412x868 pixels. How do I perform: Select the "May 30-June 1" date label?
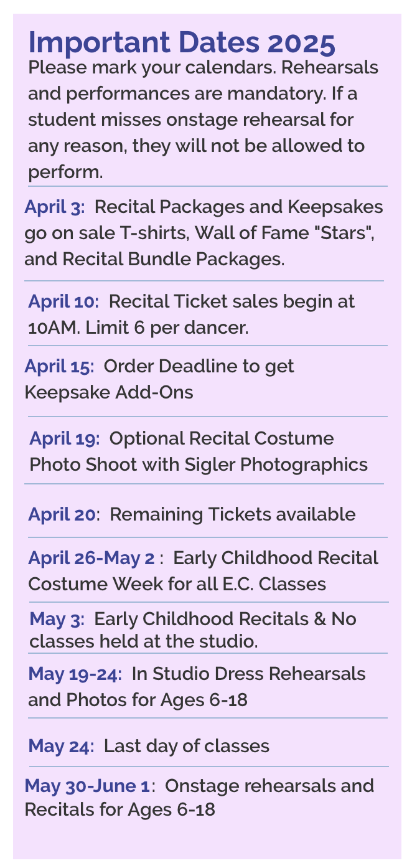(x=87, y=786)
